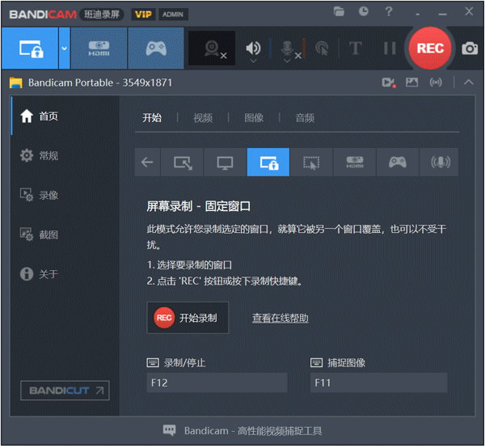The width and height of the screenshot is (485, 448).
Task: Open the 常规 general settings sidebar item
Action: (65, 155)
